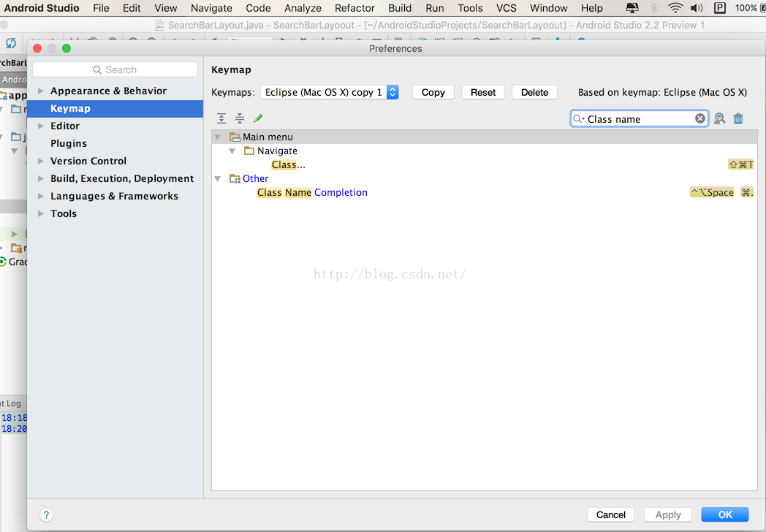Screen dimensions: 766x532
Task: Click the ⇧⌘T shortcut label
Action: (740, 164)
